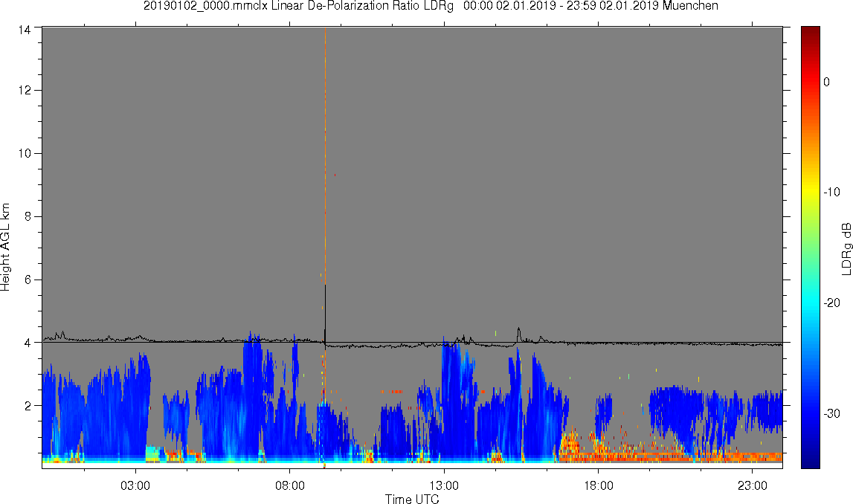Click the 0 value on colorbar scale

pyautogui.click(x=827, y=82)
